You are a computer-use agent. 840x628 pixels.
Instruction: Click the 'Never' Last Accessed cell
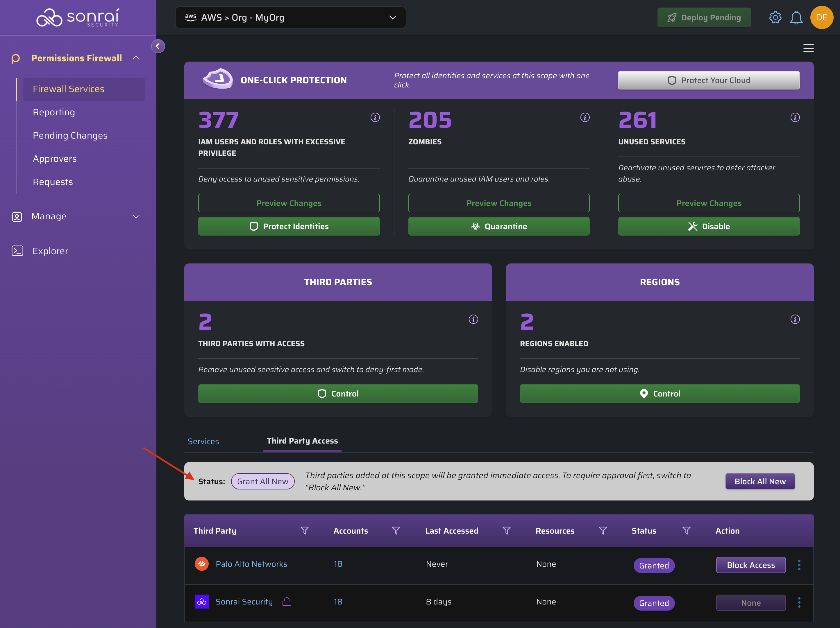(x=437, y=564)
